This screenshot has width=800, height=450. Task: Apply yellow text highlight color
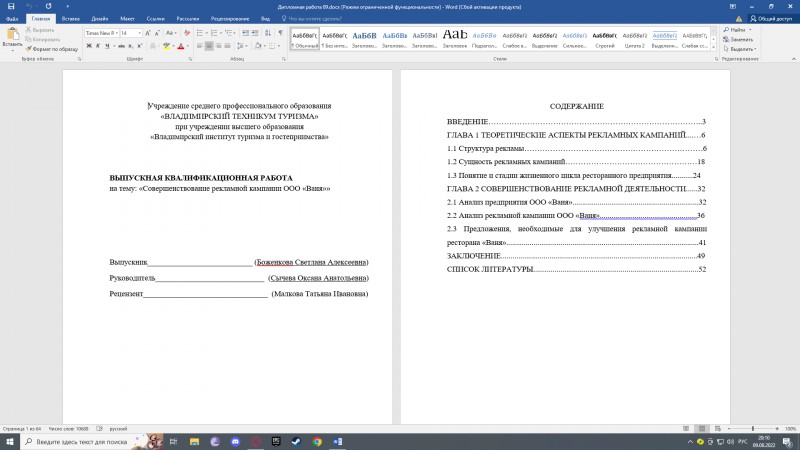tap(166, 46)
